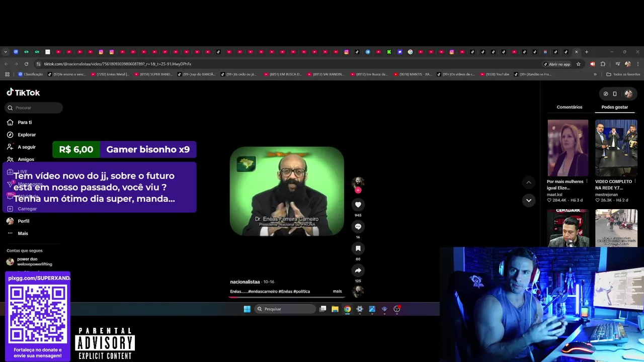Expand the caption with mais
This screenshot has width=644, height=362.
tap(337, 291)
